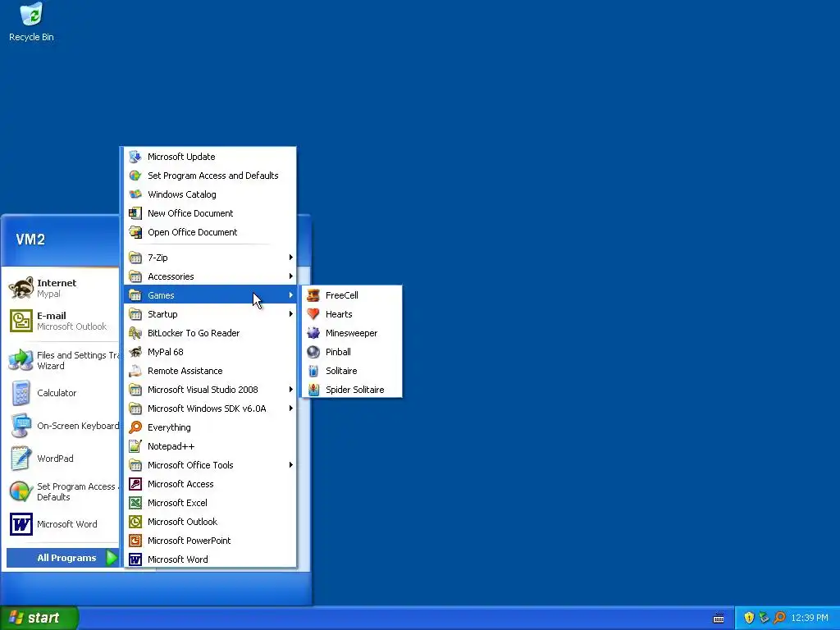Expand Microsoft Office Tools folder
Viewport: 840px width, 630px height.
(210, 465)
